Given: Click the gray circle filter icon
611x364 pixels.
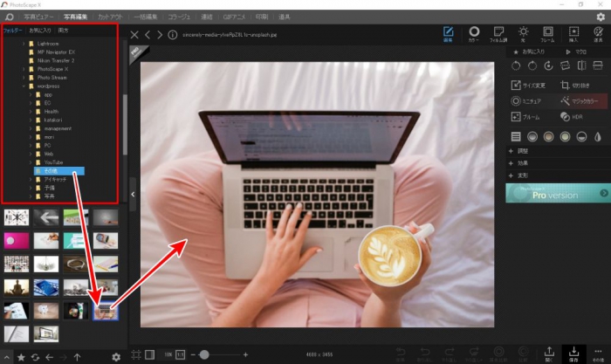Looking at the screenshot, I should point(532,136).
